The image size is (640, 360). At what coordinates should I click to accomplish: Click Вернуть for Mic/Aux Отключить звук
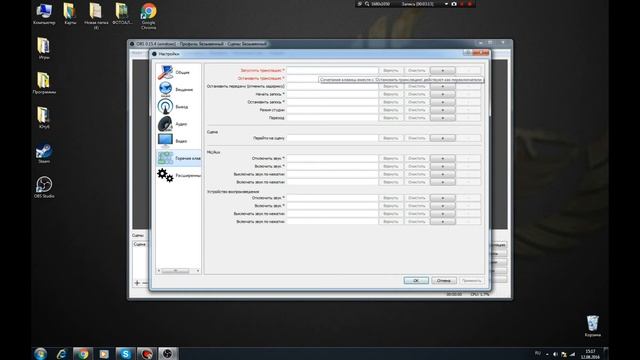tap(391, 158)
